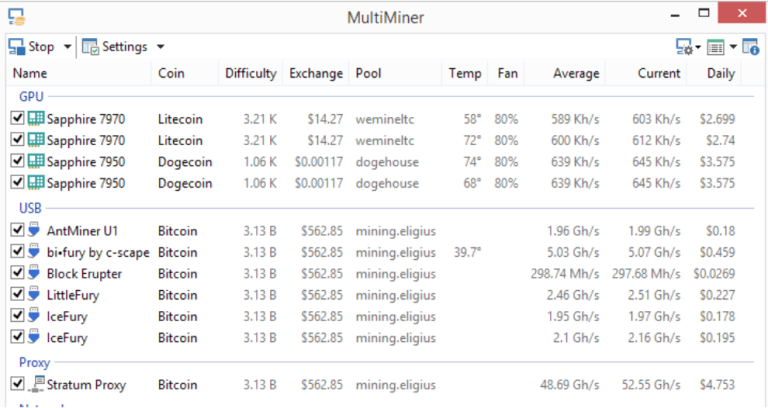Click the Block Erupter USB device icon
Image resolution: width=768 pixels, height=408 pixels.
pyautogui.click(x=36, y=273)
